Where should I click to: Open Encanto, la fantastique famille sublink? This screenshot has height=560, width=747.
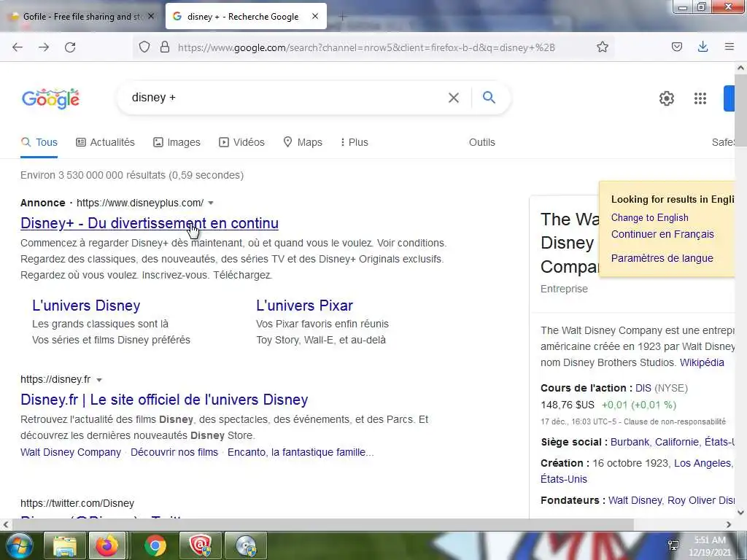[301, 452]
